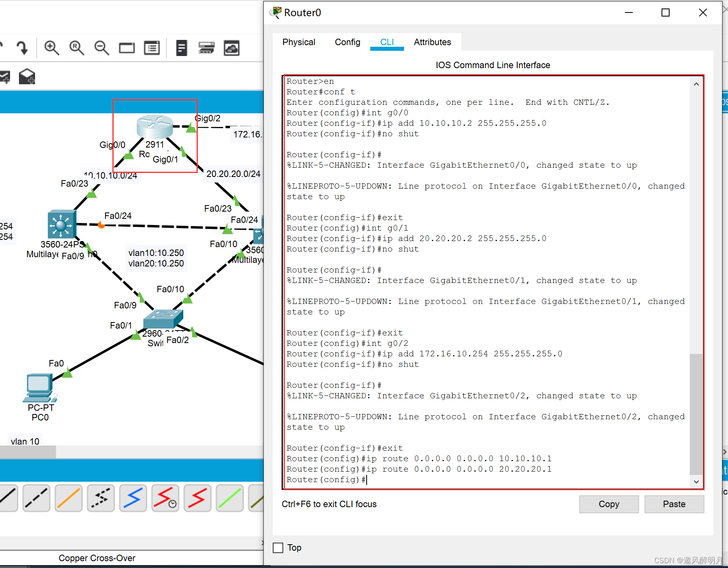Viewport: 728px width, 568px height.
Task: Click the Zoom Out magnifier icon
Action: pyautogui.click(x=102, y=48)
